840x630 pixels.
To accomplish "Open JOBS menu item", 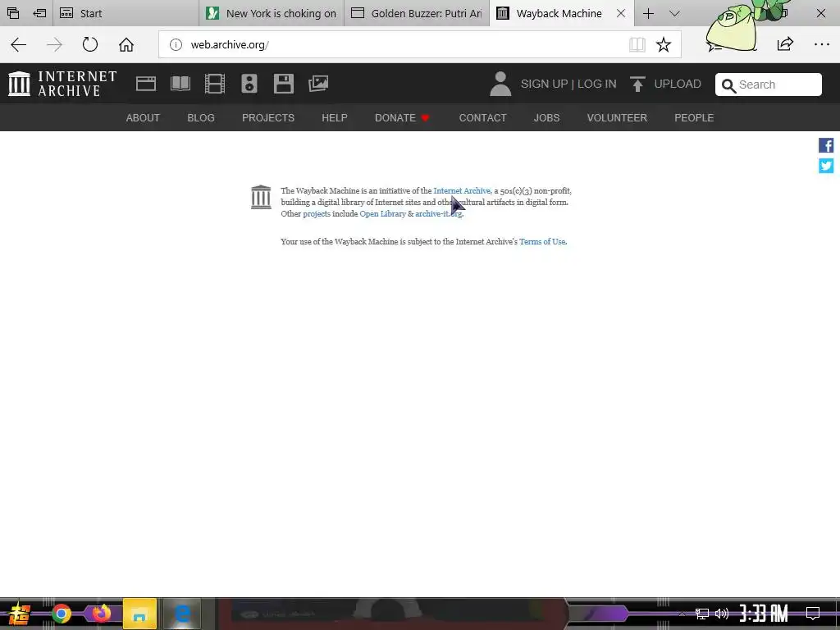I will (x=546, y=118).
